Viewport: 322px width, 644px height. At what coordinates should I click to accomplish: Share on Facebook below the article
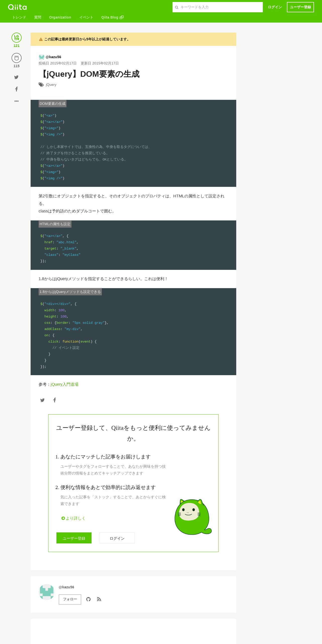pos(55,400)
